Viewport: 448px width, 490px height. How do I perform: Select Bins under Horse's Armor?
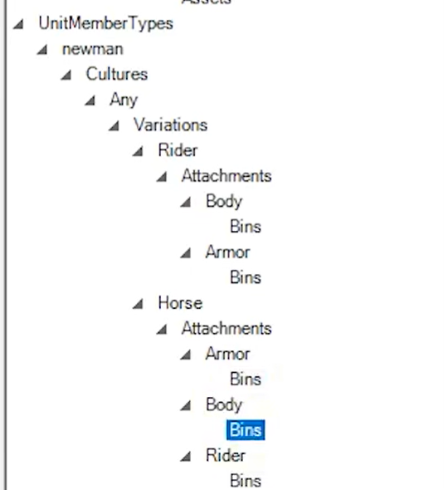pyautogui.click(x=246, y=379)
